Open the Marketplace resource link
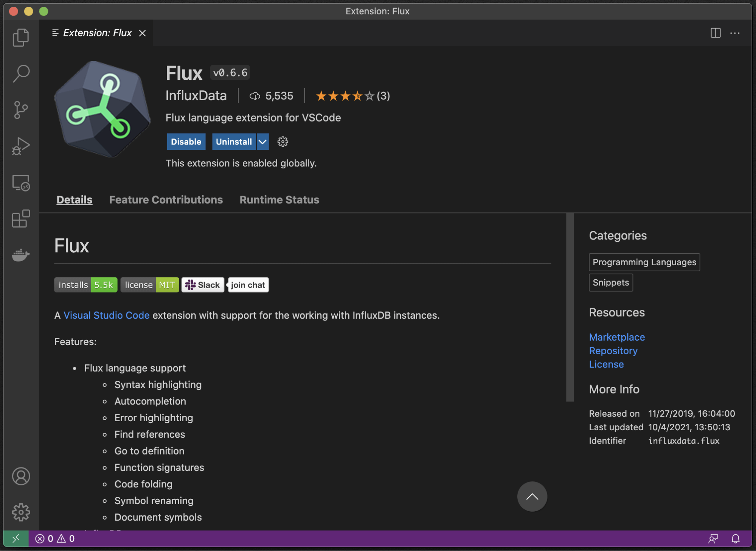756x551 pixels. pos(617,337)
